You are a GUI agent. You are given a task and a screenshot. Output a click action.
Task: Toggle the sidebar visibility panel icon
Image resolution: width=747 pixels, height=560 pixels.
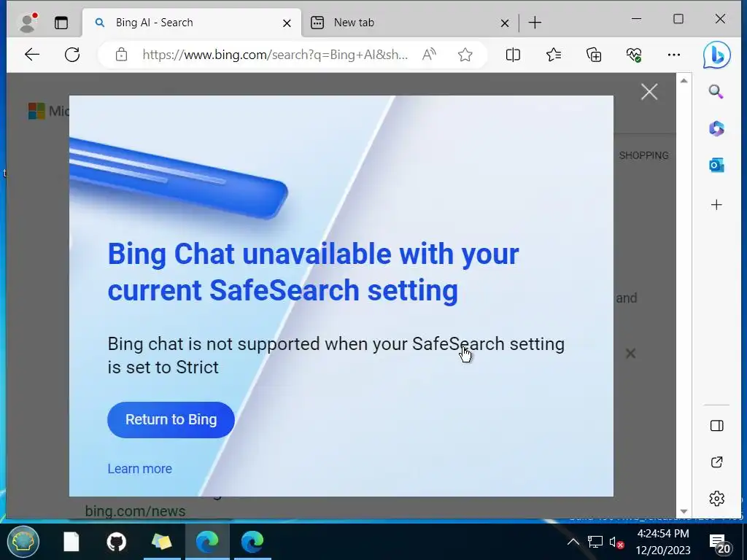coord(717,425)
